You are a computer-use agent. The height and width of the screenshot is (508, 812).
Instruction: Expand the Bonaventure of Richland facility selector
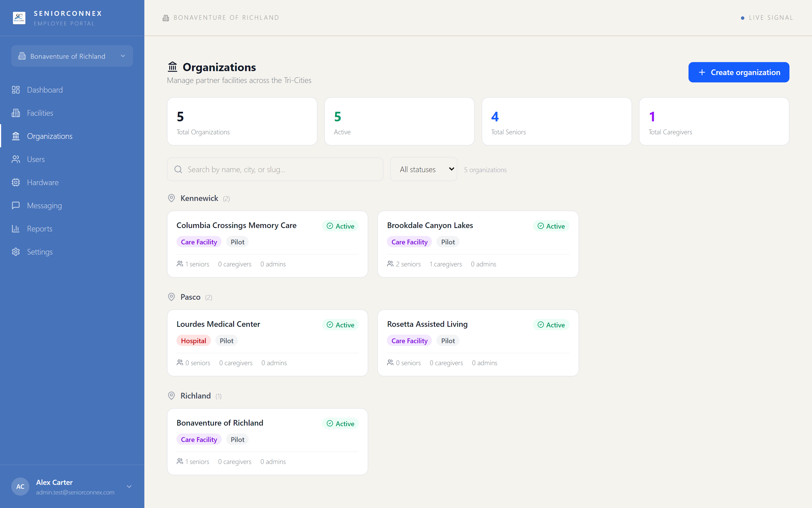coord(72,56)
